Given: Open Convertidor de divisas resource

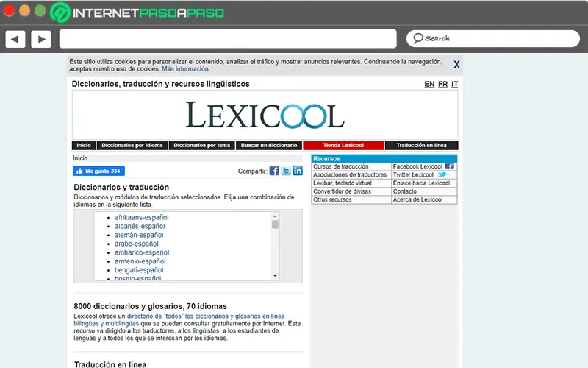Looking at the screenshot, I should [342, 191].
